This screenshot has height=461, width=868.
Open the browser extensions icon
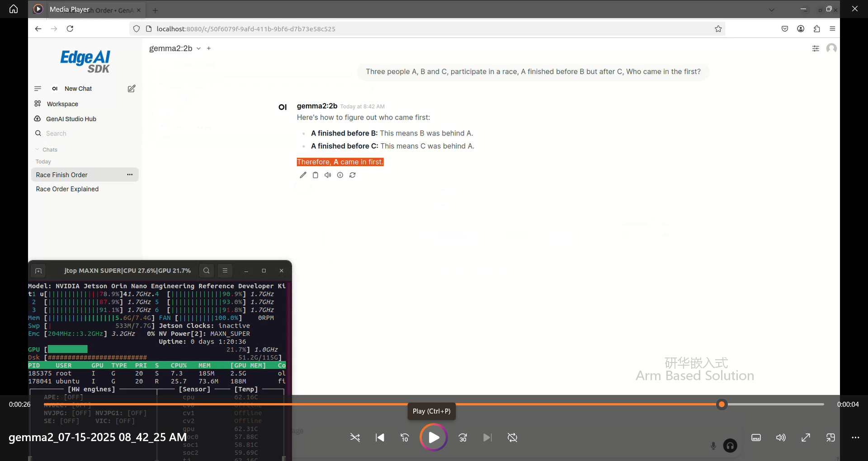pos(816,28)
